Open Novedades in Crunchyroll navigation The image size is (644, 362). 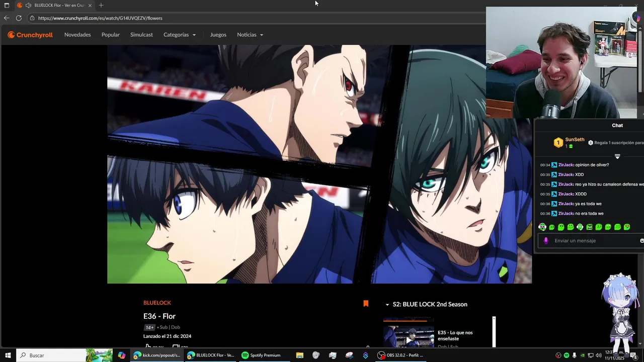77,35
